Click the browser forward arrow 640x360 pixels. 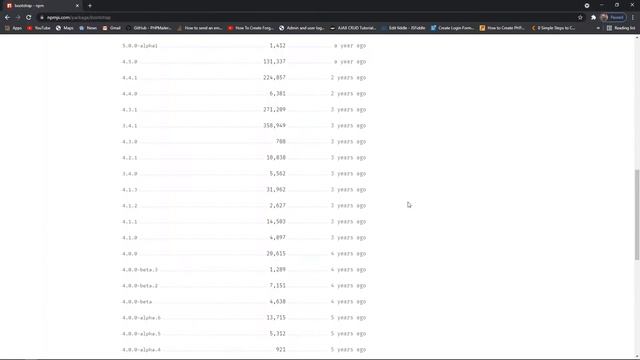pos(18,18)
